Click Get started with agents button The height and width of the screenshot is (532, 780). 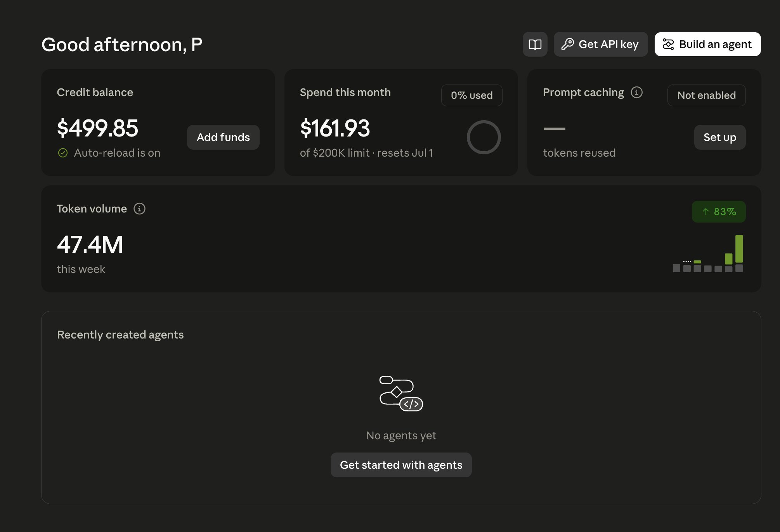click(401, 465)
